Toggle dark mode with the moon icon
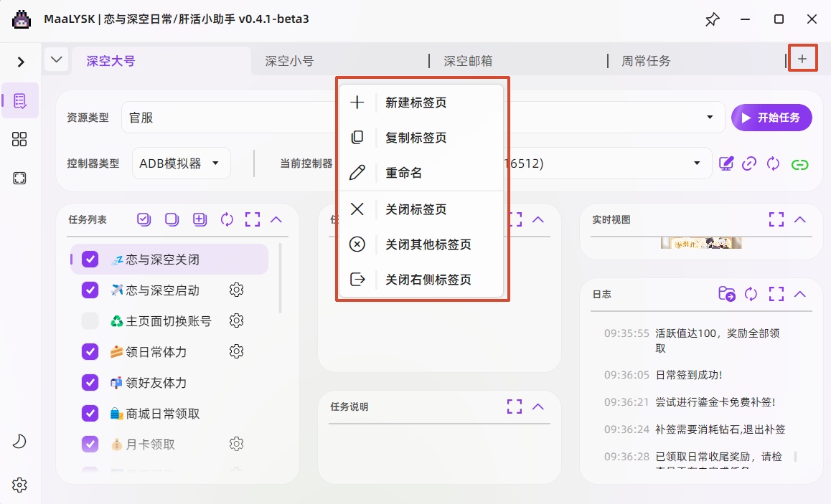 [x=19, y=442]
